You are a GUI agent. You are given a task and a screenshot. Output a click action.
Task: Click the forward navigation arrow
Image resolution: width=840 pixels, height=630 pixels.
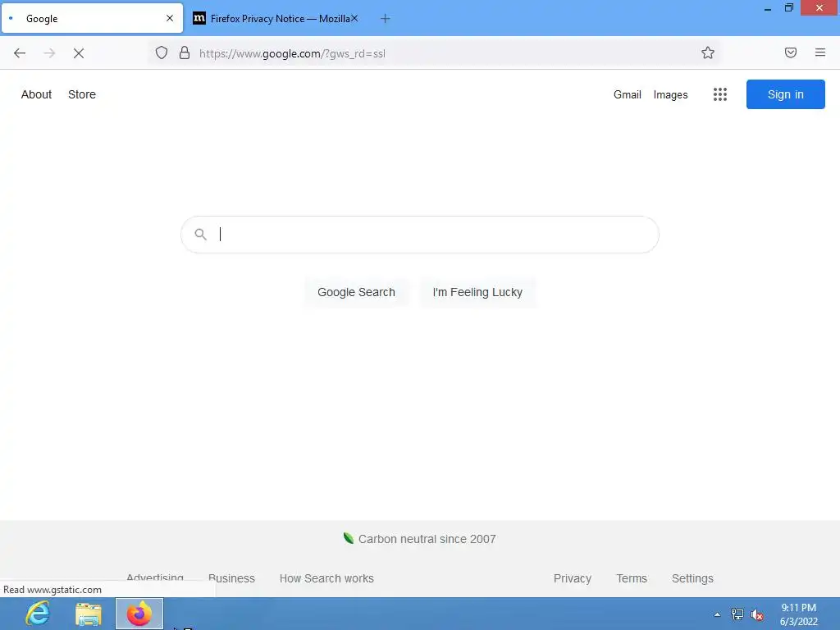[x=49, y=53]
